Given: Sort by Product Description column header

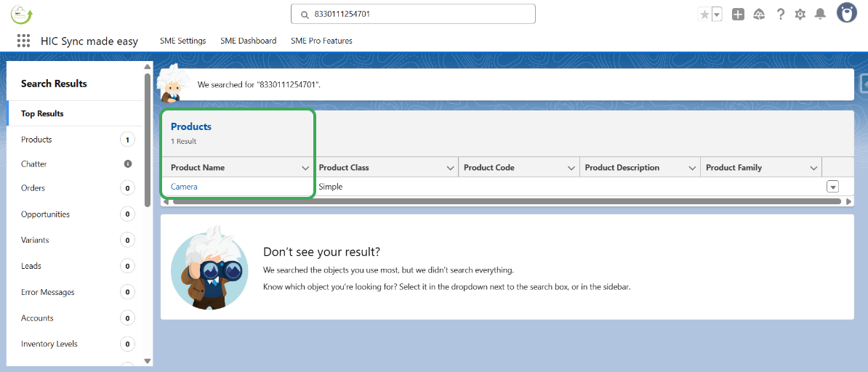Looking at the screenshot, I should click(622, 168).
